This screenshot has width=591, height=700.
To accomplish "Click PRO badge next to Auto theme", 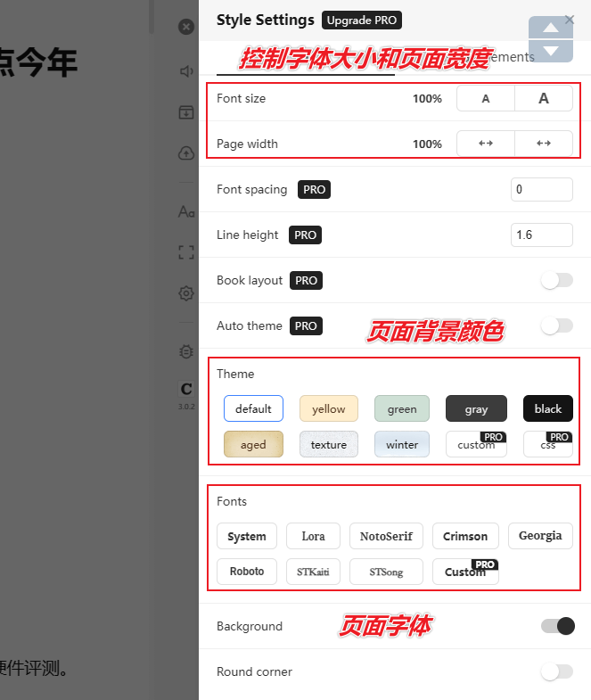I will pos(306,325).
